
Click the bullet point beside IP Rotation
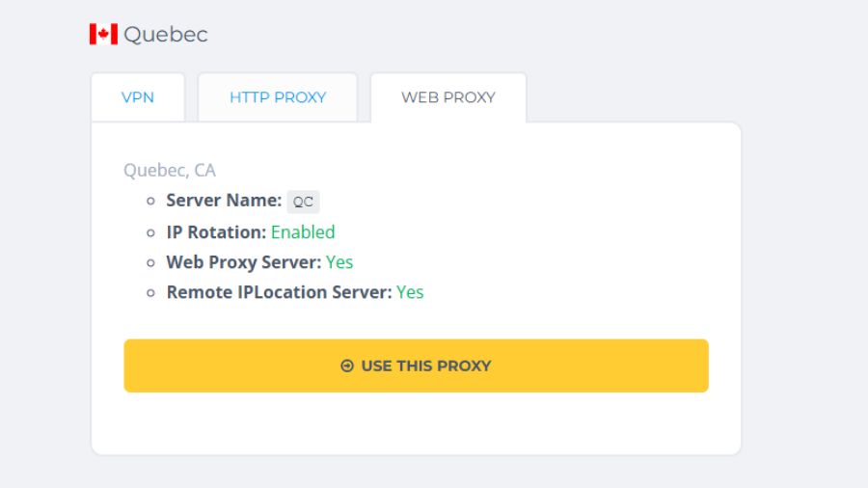point(150,232)
